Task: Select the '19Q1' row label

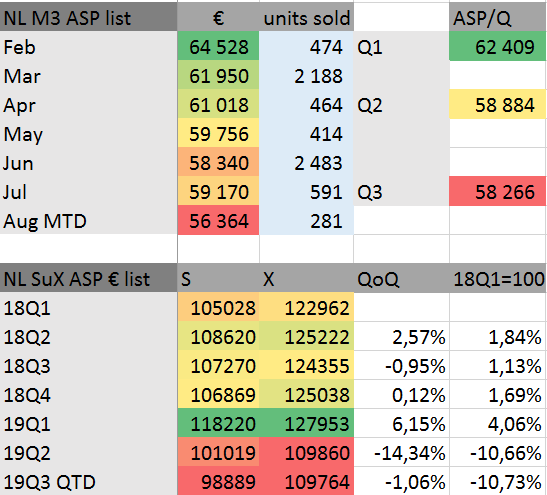Action: click(x=89, y=423)
